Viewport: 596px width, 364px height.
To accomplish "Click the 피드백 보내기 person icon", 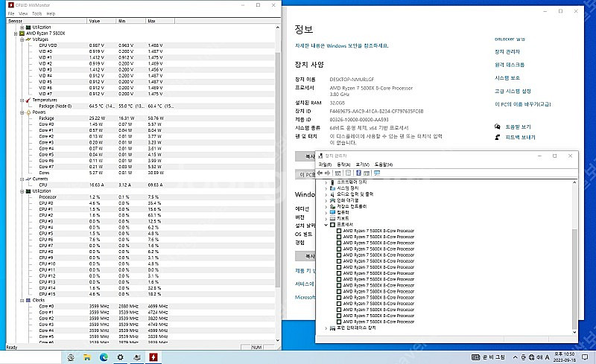I will (x=498, y=137).
